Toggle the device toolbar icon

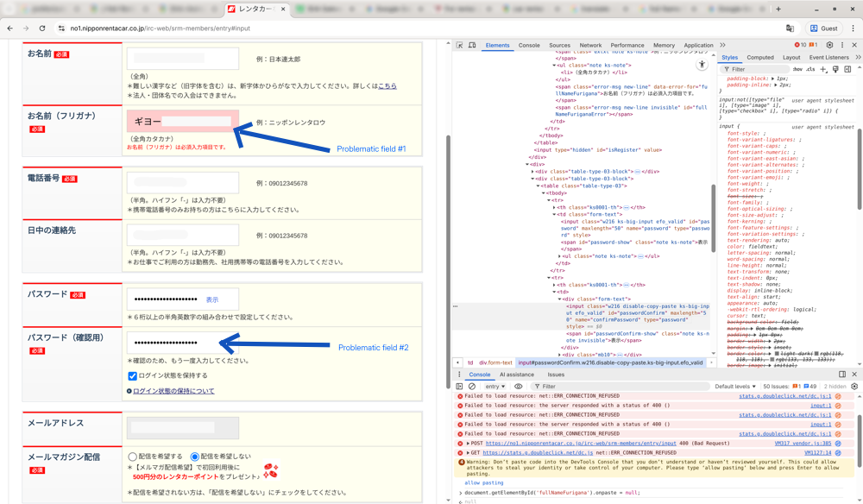coord(472,45)
